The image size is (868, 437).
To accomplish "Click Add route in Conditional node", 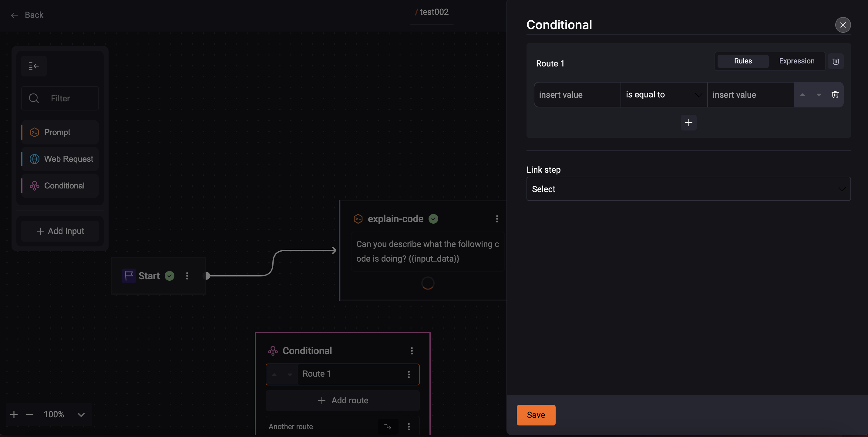I will [343, 400].
